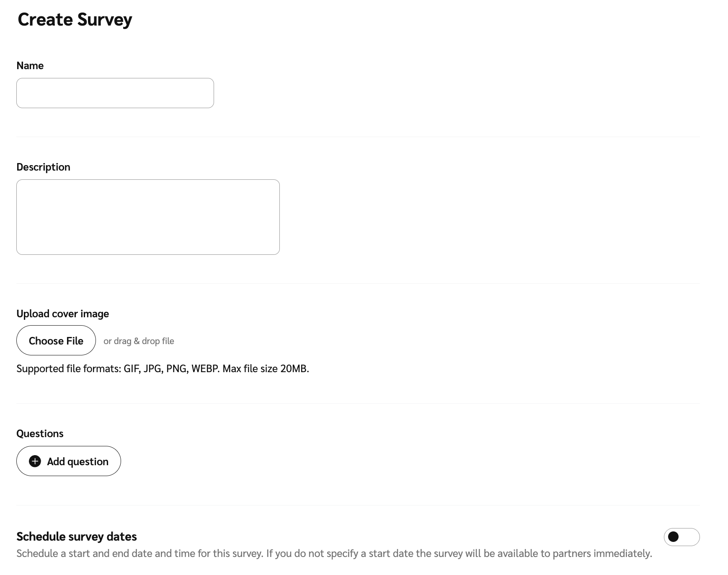Click inside the Description text area
The width and height of the screenshot is (728, 575).
(148, 217)
